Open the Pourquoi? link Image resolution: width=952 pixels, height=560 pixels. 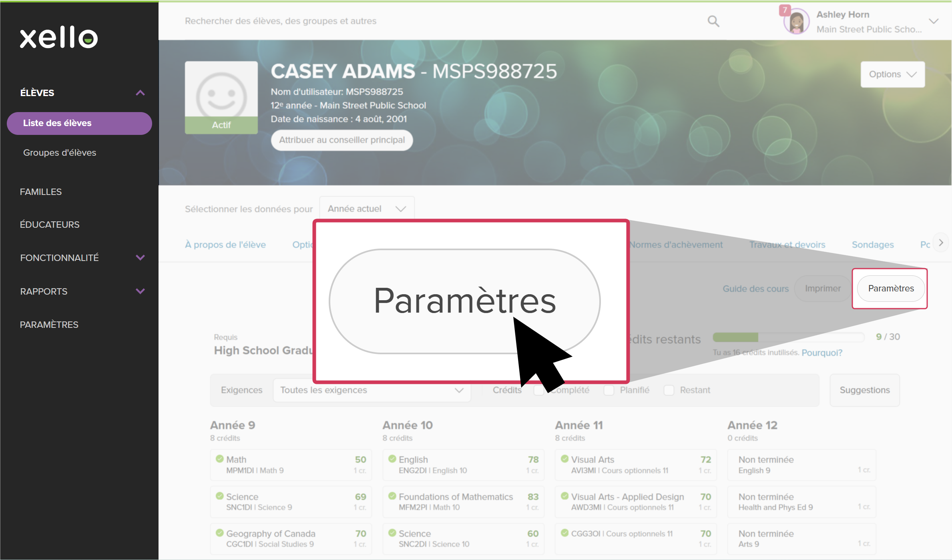[x=821, y=353]
